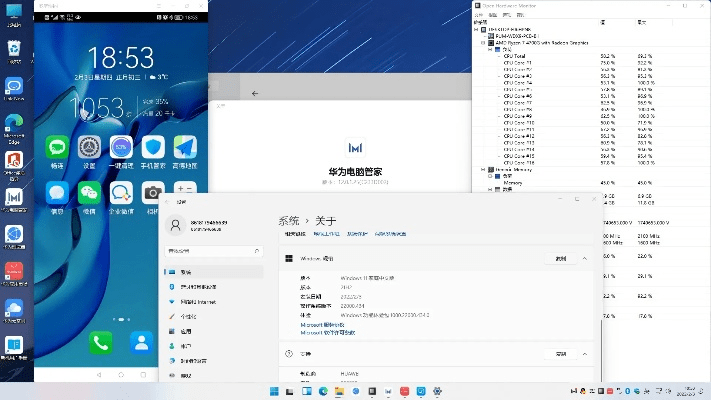
Task: Open WeChat on the mirrored phone screen
Action: (x=88, y=192)
